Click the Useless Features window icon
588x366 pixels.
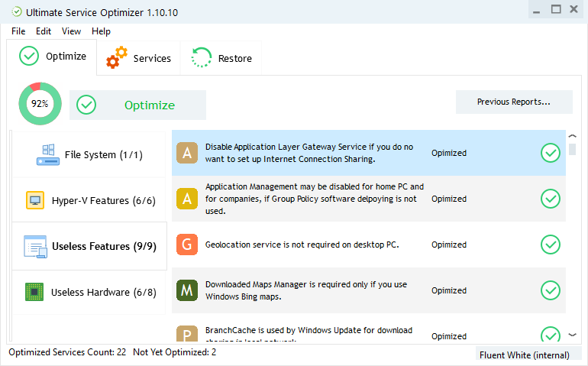tap(35, 246)
